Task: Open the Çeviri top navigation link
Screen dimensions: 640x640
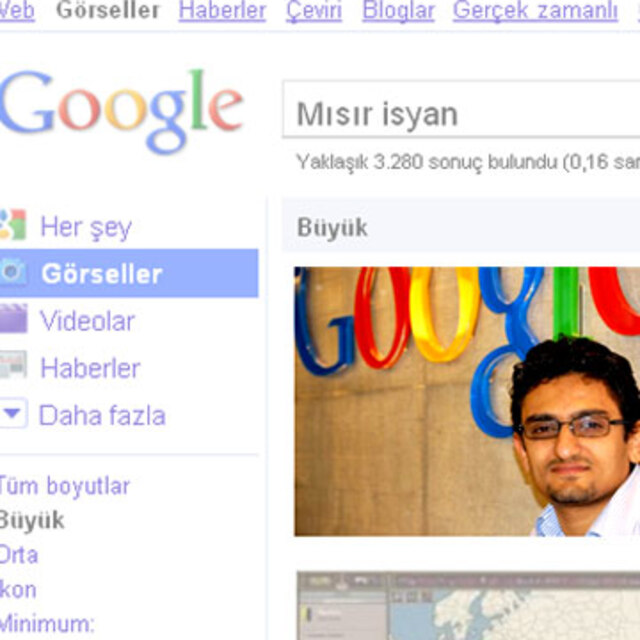Action: [x=314, y=11]
